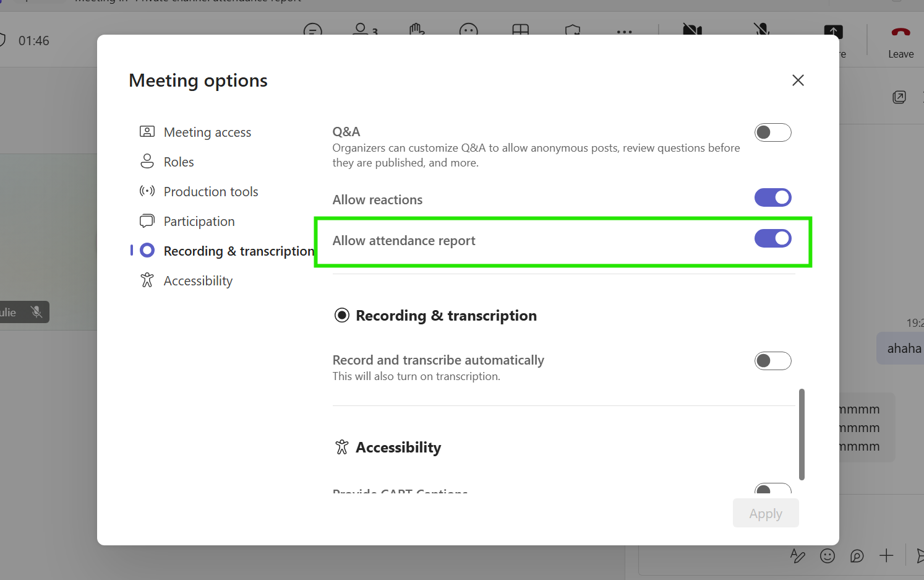The height and width of the screenshot is (580, 924).
Task: Click the Recording & transcription heading
Action: point(446,316)
